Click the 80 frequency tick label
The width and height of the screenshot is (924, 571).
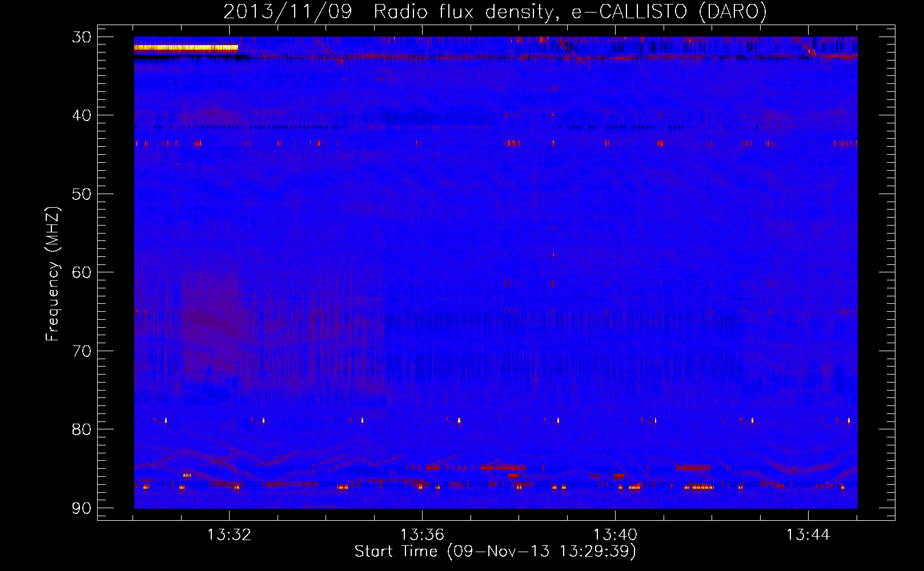click(x=82, y=429)
